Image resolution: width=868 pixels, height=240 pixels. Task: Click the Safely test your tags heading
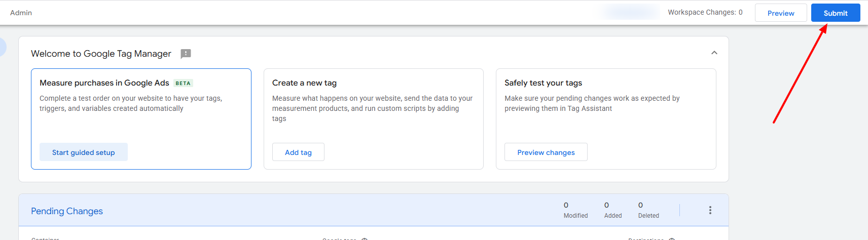[543, 83]
